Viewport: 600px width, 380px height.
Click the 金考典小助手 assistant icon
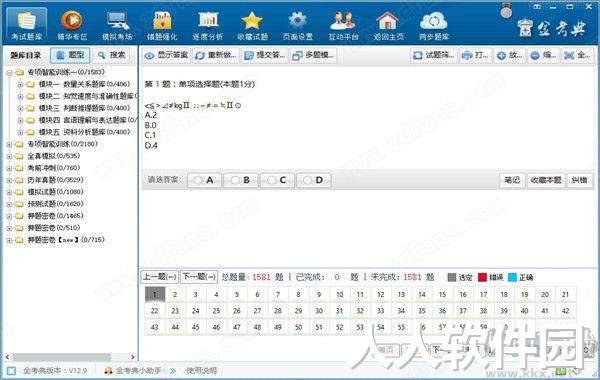pos(109,370)
